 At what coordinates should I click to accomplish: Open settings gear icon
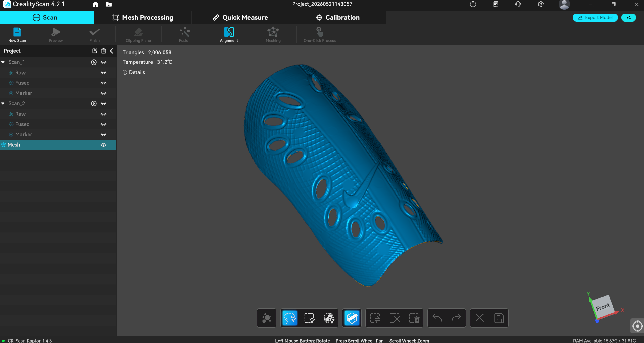pyautogui.click(x=541, y=4)
